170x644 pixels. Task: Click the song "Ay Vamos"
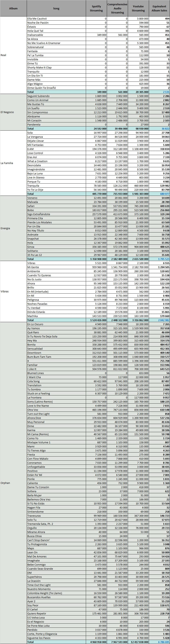click(33, 328)
